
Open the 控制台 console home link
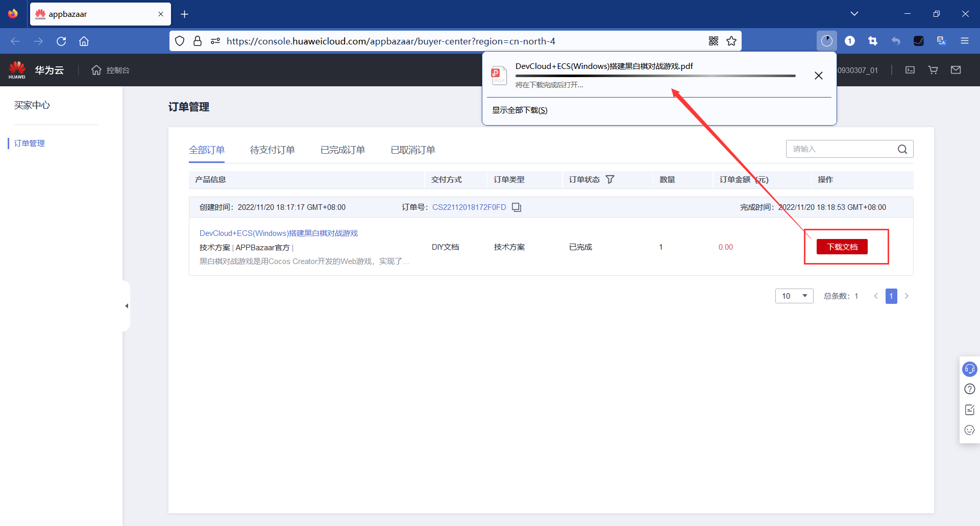[x=110, y=70]
